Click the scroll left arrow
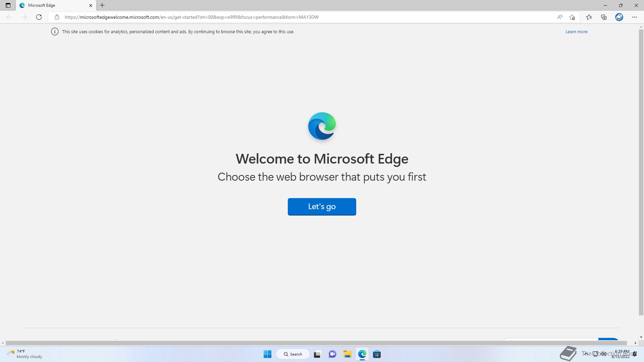Screen dimensions: 644x362 pos(3,343)
